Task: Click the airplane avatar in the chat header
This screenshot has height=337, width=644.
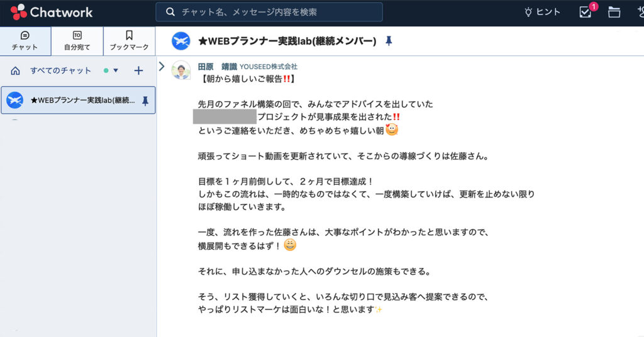Action: 181,41
